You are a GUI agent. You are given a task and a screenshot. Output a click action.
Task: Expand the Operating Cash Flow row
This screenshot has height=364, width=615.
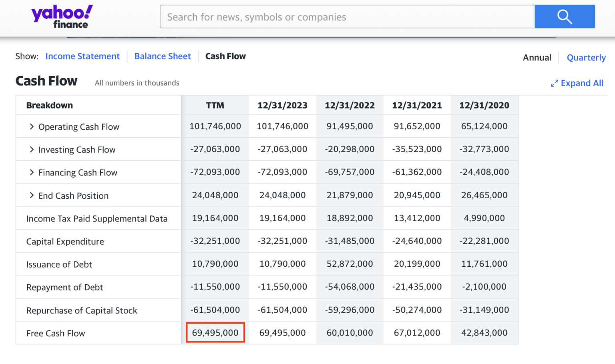pyautogui.click(x=32, y=127)
